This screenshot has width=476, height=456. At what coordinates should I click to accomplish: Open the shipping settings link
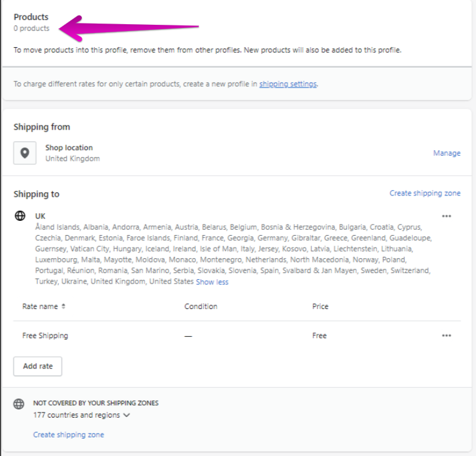click(x=288, y=84)
